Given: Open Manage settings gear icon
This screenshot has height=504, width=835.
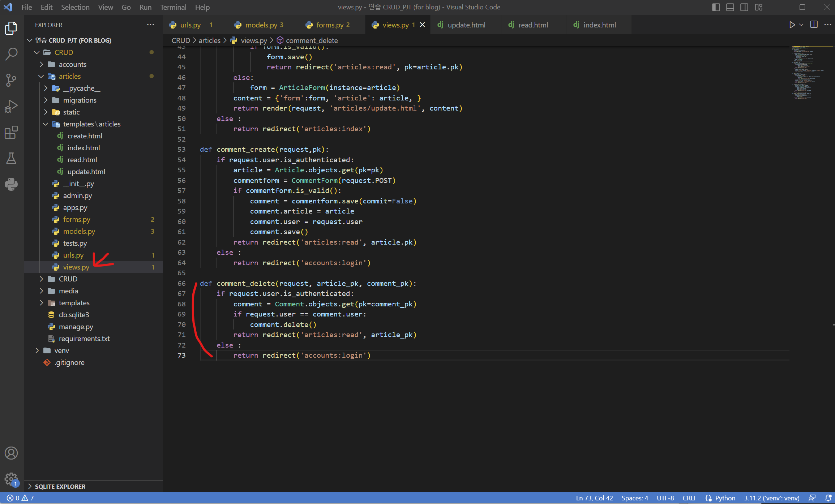Looking at the screenshot, I should pyautogui.click(x=11, y=479).
